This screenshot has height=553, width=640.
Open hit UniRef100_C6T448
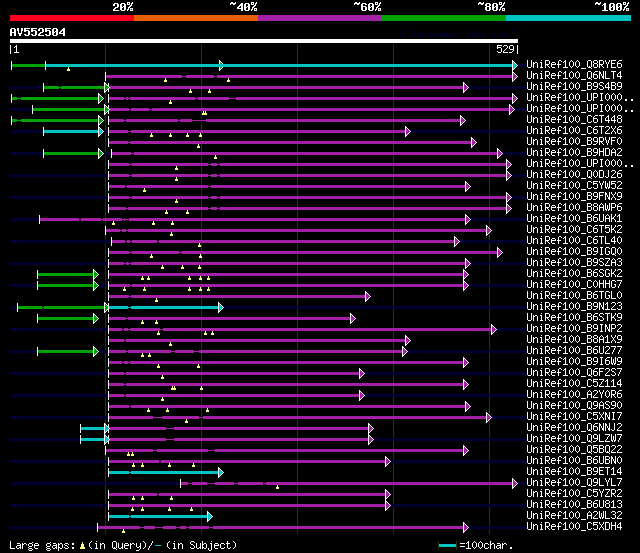pos(574,120)
